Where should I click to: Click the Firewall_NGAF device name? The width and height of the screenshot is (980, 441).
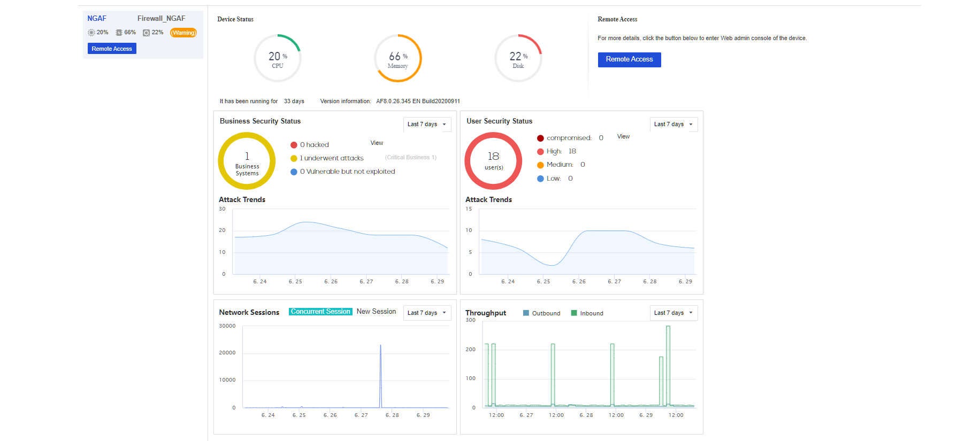pyautogui.click(x=161, y=18)
